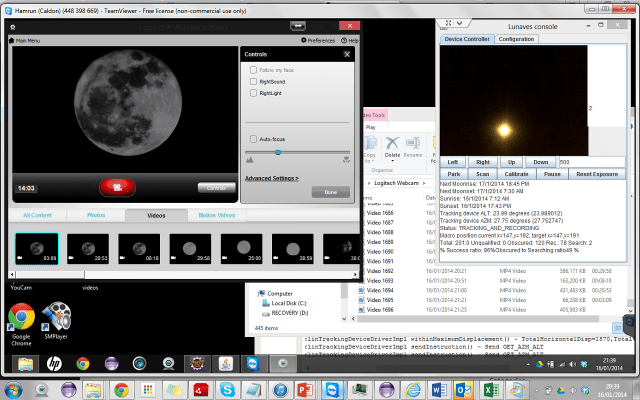Click the Delete X icon in Explorer ribbon
The height and width of the screenshot is (400, 640).
[392, 144]
